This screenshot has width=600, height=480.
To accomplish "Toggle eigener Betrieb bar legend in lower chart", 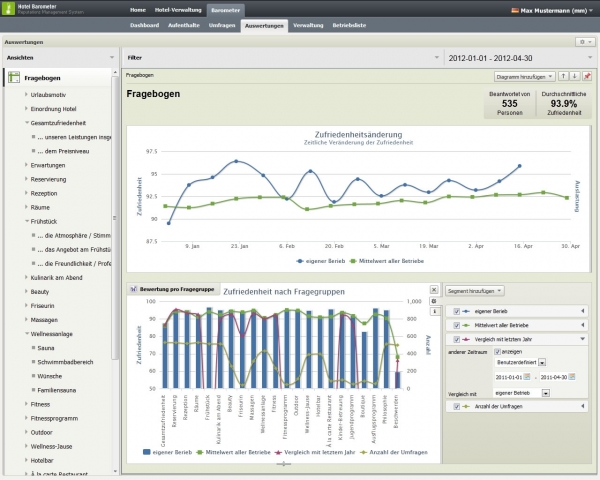I will (x=167, y=452).
